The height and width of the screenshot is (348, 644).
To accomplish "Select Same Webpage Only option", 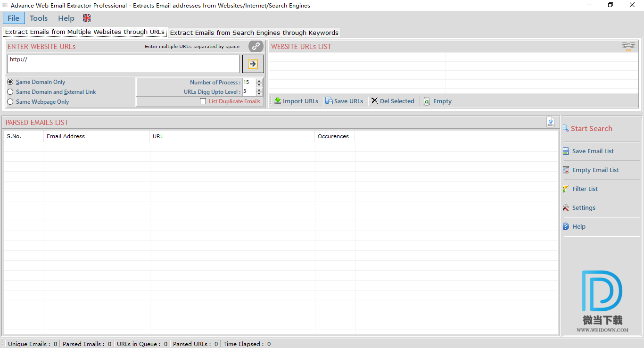I will [x=10, y=102].
